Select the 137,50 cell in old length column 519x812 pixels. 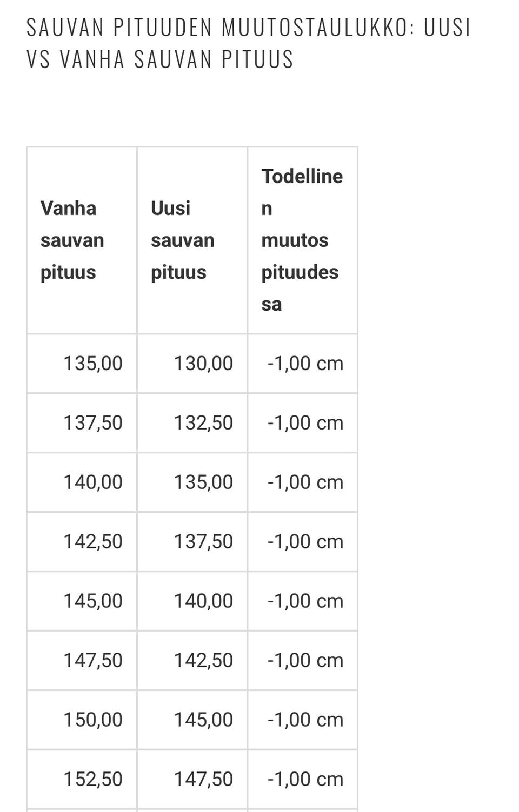[93, 422]
